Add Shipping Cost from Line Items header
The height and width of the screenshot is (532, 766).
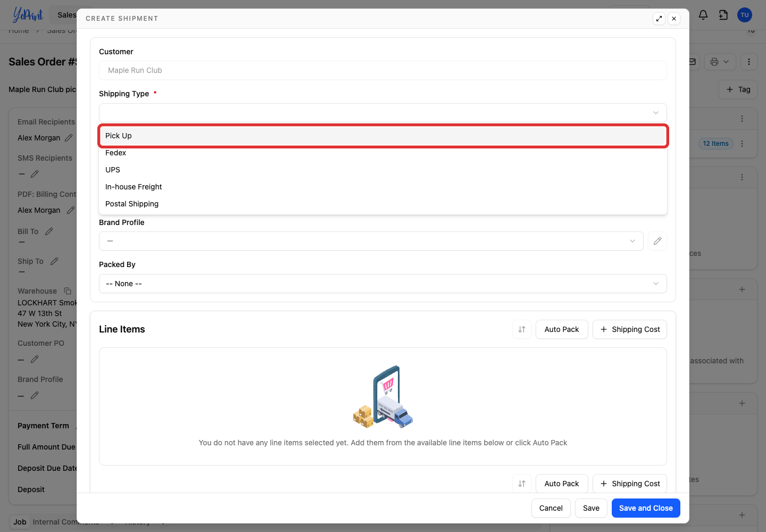click(630, 329)
